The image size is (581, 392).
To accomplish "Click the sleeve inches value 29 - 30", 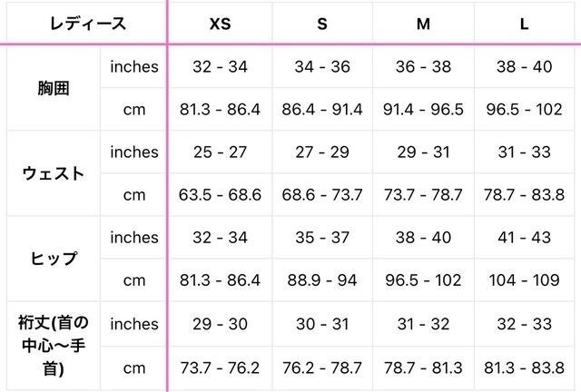I will click(x=220, y=324).
